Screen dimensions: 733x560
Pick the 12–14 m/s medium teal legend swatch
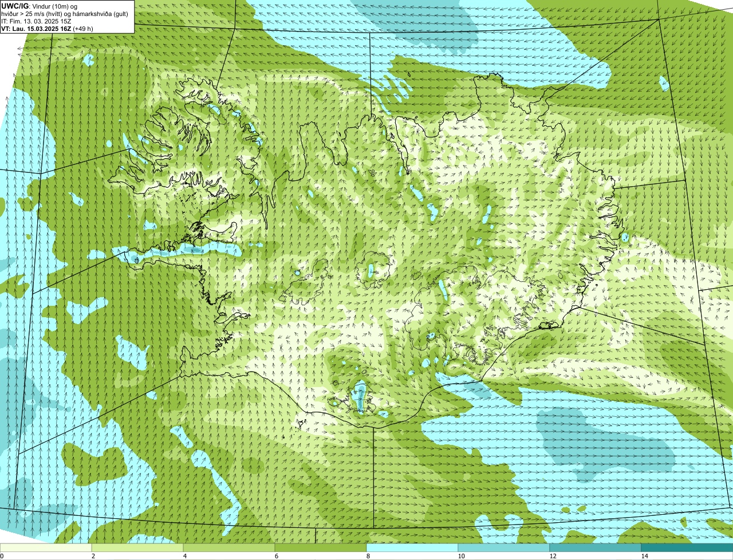click(596, 547)
